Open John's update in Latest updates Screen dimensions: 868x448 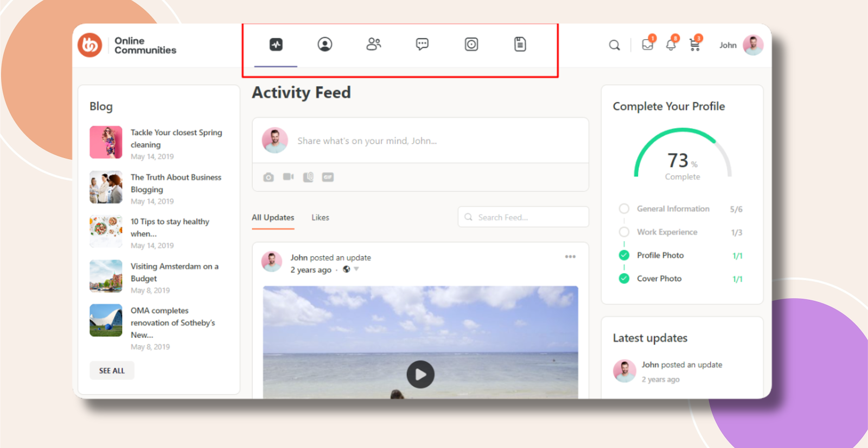pyautogui.click(x=682, y=365)
